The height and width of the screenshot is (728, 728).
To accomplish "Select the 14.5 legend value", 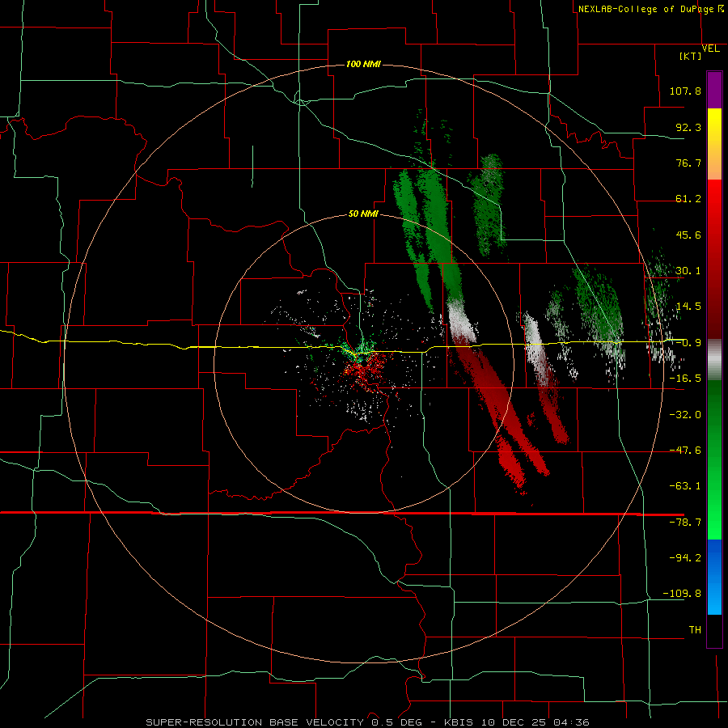I will [688, 307].
